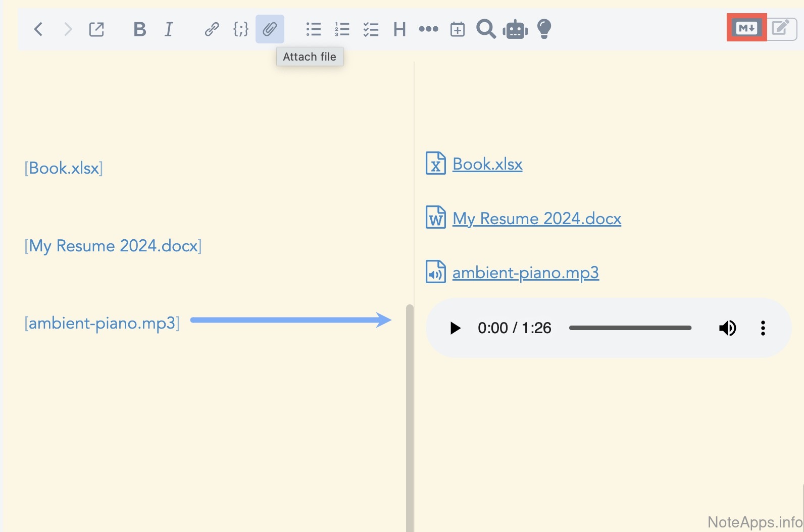This screenshot has height=532, width=804.
Task: Click the audio progress seek bar
Action: (x=630, y=328)
